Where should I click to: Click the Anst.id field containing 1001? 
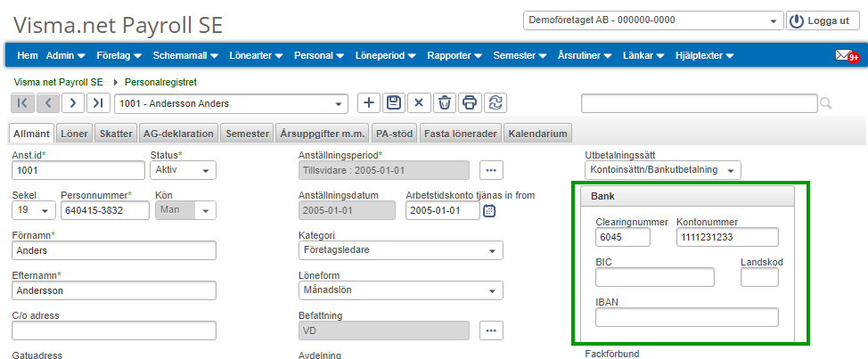point(78,170)
